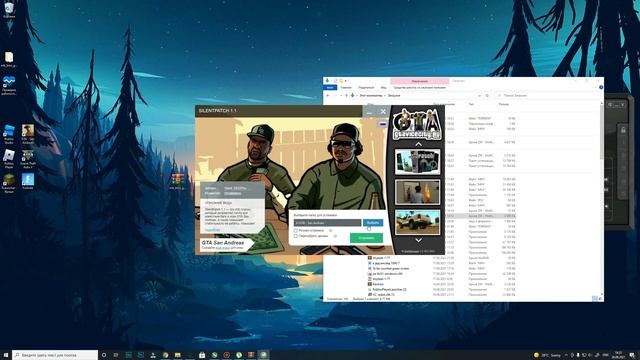This screenshot has height=360, width=640.
Task: Click the blue browse button next to install path
Action: 373,223
